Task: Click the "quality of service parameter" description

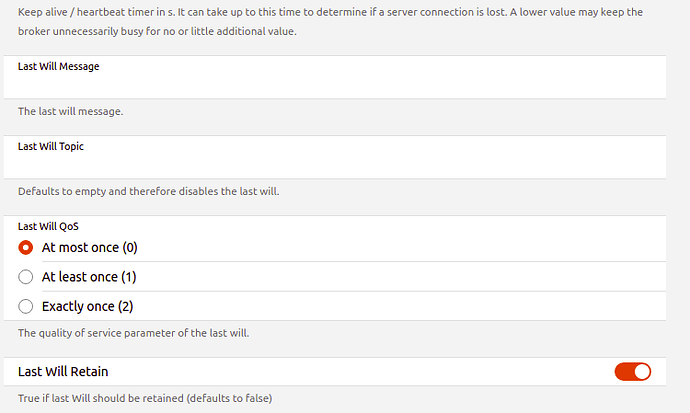Action: [x=133, y=332]
